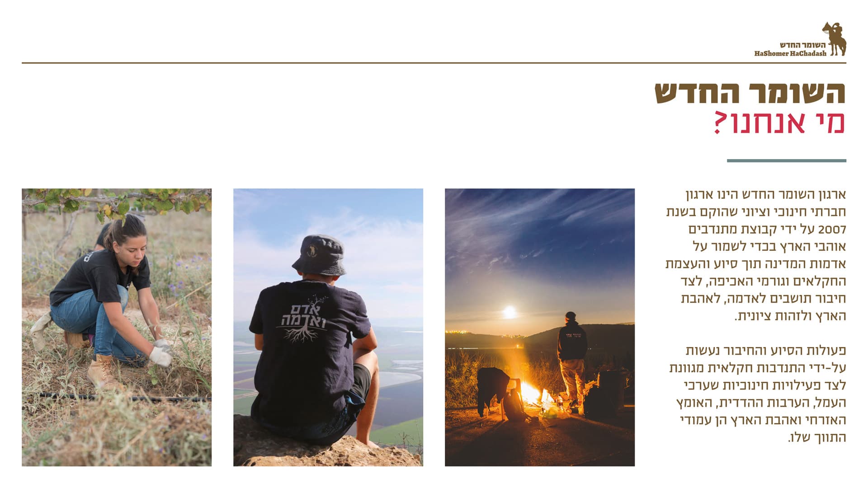
Task: Click the emblem on the bucket hat
Action: pos(311,251)
